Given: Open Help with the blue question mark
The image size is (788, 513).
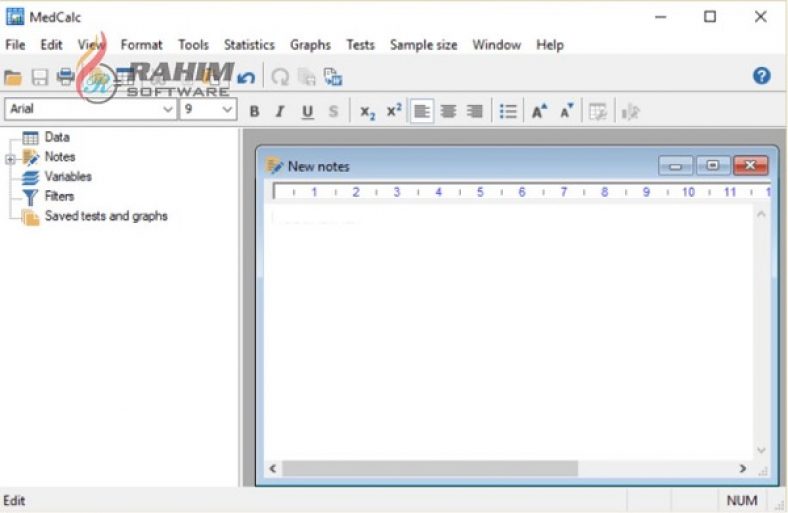Looking at the screenshot, I should click(761, 76).
